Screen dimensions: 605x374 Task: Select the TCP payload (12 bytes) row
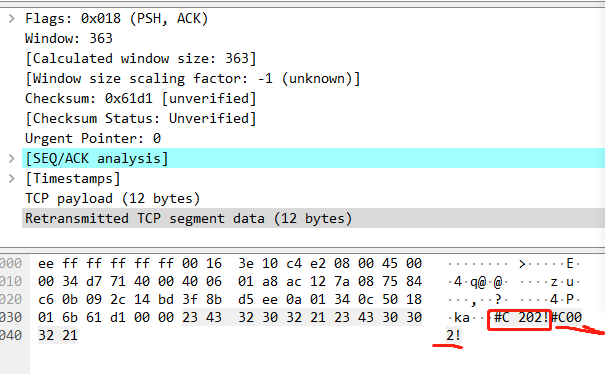[x=113, y=199]
